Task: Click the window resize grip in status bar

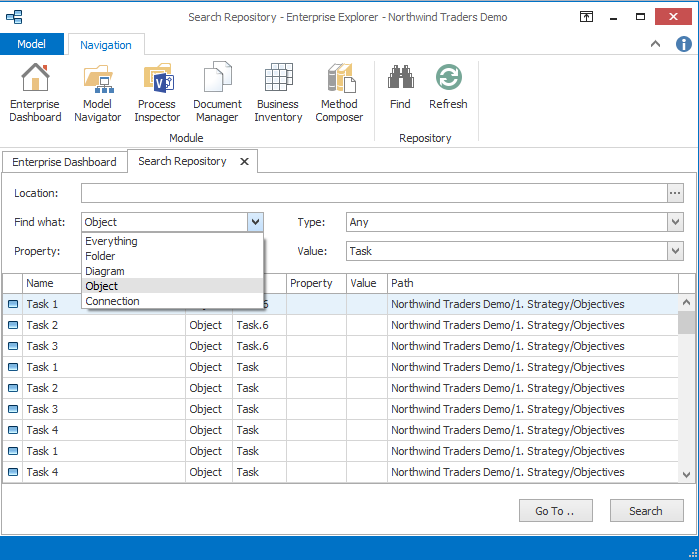Action: click(x=693, y=554)
